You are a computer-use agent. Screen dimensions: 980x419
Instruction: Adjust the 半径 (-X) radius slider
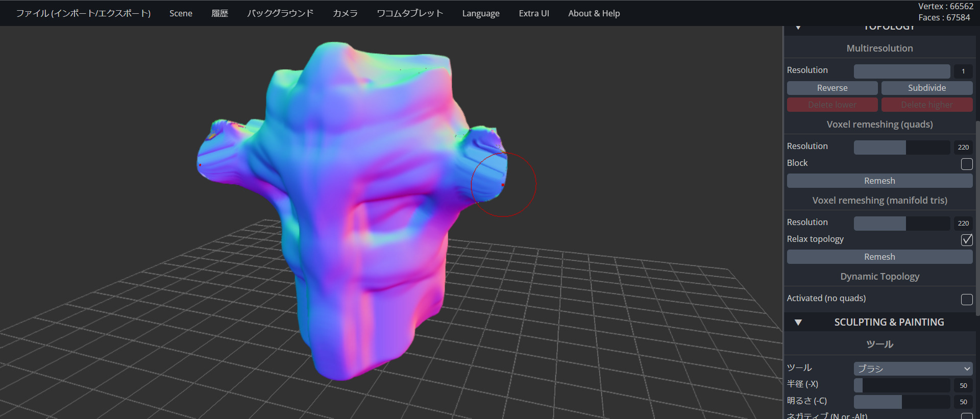pos(902,385)
